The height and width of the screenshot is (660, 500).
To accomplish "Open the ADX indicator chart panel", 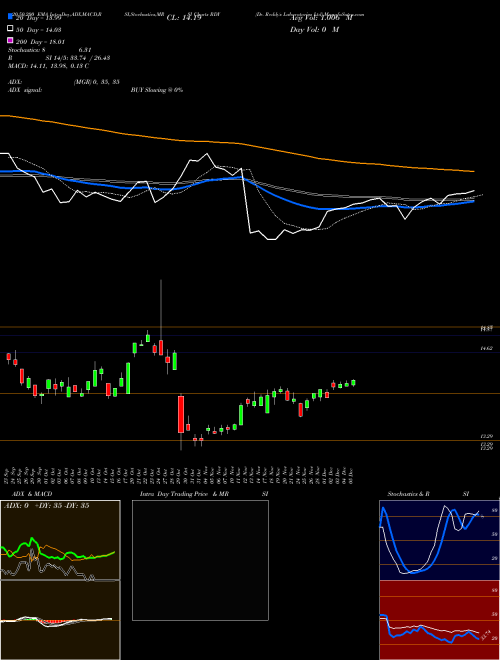I will (60, 540).
